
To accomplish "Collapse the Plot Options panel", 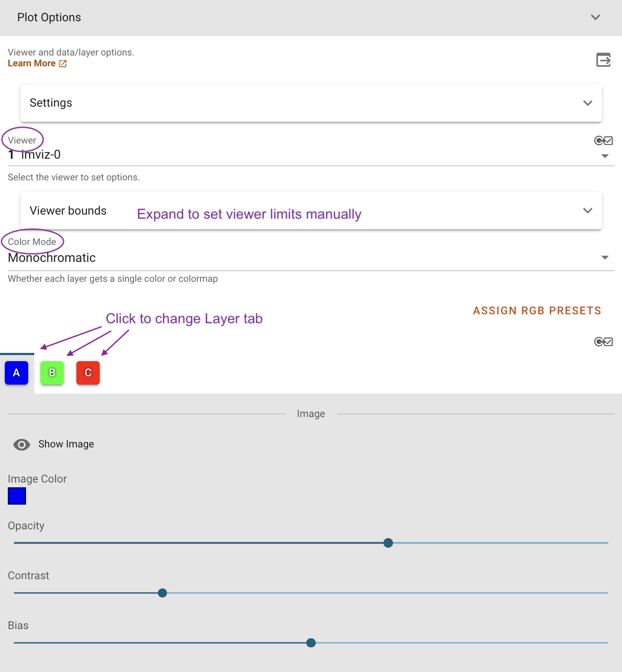I will pos(595,17).
